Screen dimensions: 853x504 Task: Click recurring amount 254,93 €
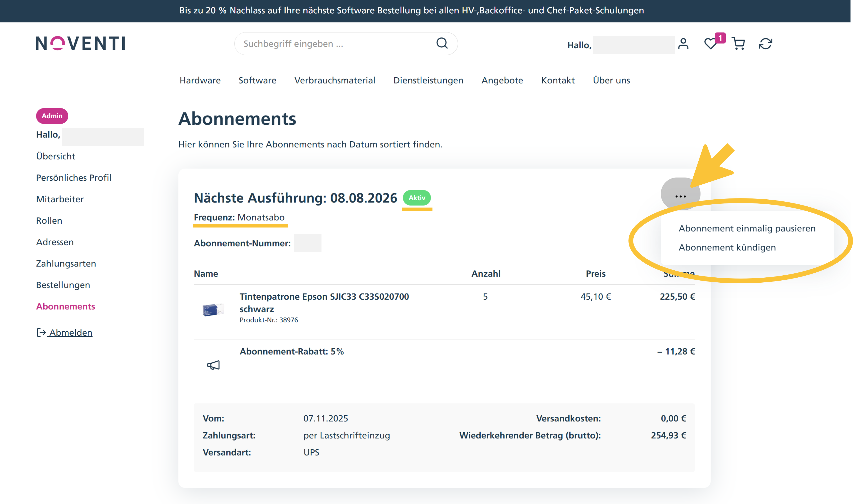(668, 435)
